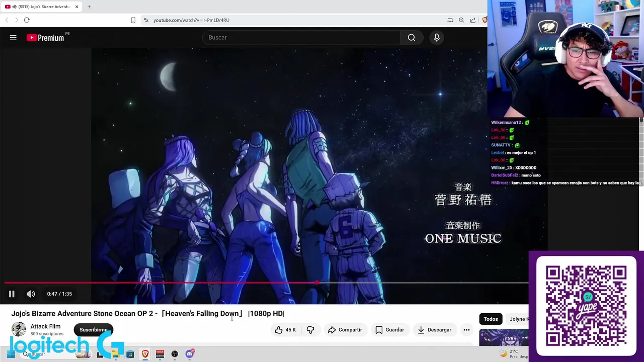Open Microsoft Store from the taskbar
Viewport: 644px width, 362px height.
click(x=130, y=354)
